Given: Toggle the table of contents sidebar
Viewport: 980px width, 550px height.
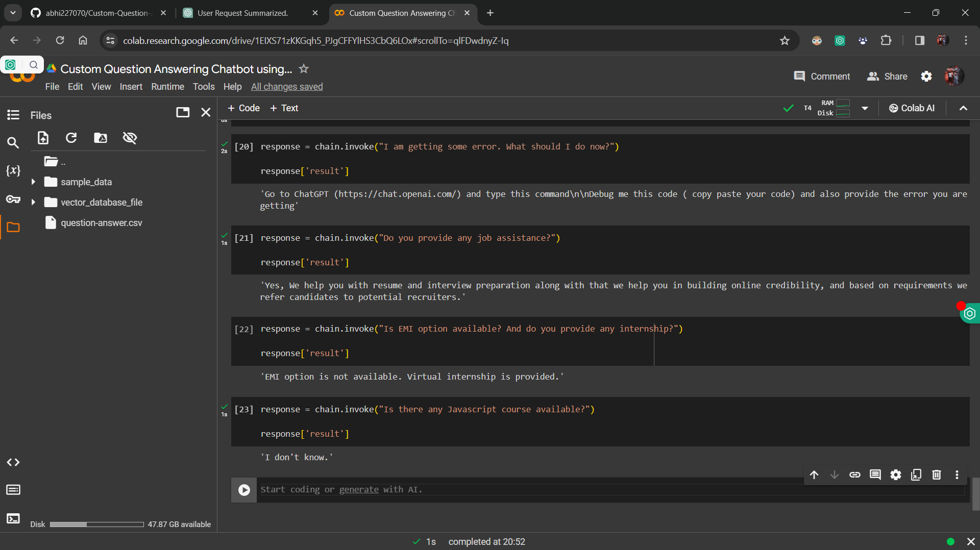Looking at the screenshot, I should pyautogui.click(x=13, y=115).
